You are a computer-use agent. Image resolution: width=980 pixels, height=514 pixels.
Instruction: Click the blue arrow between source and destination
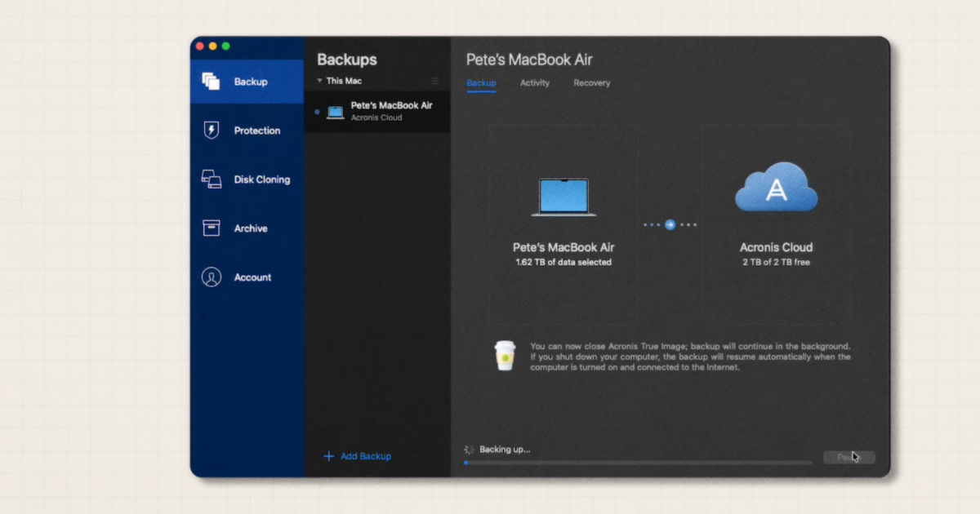pyautogui.click(x=670, y=224)
